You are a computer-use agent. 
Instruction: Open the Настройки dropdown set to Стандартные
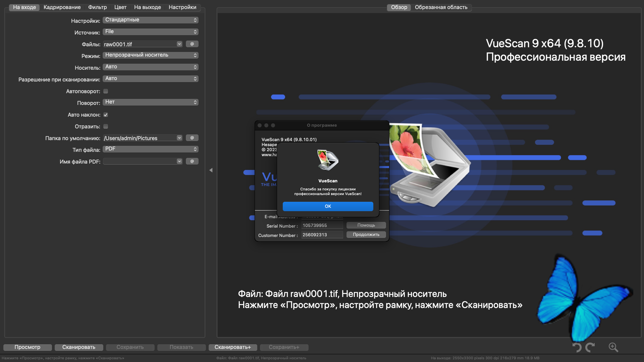click(x=151, y=20)
